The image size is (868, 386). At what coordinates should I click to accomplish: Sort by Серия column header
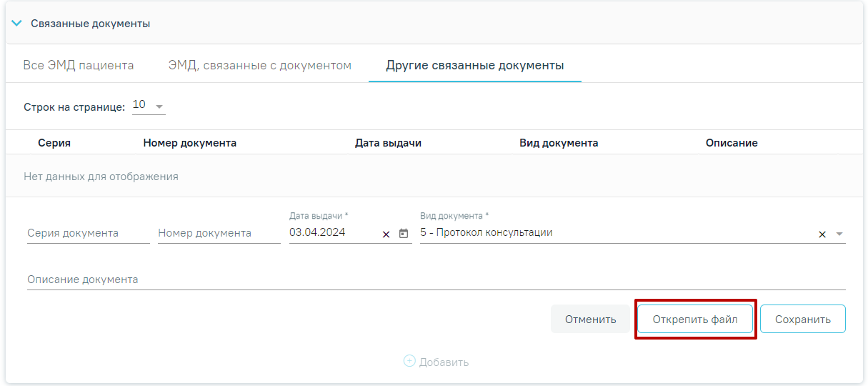[x=54, y=143]
